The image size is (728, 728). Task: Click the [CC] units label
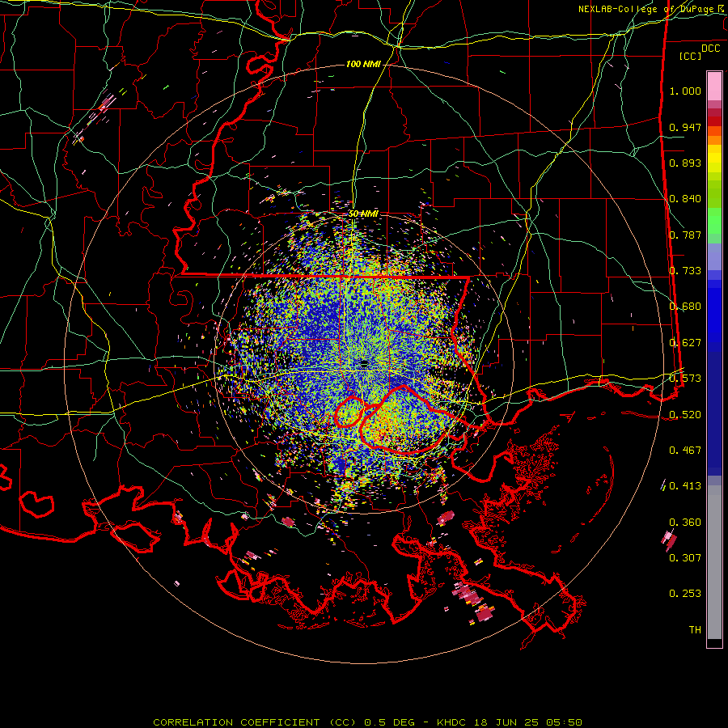click(x=691, y=56)
